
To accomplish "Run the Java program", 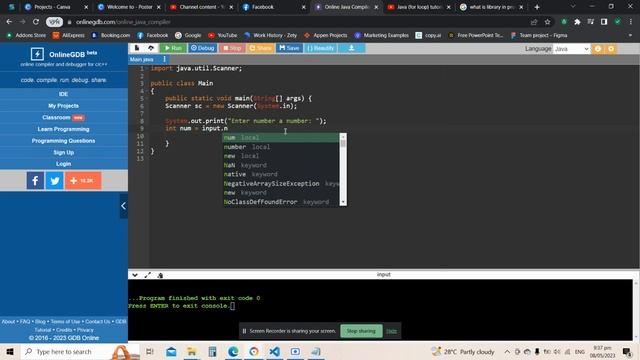I will coord(173,48).
